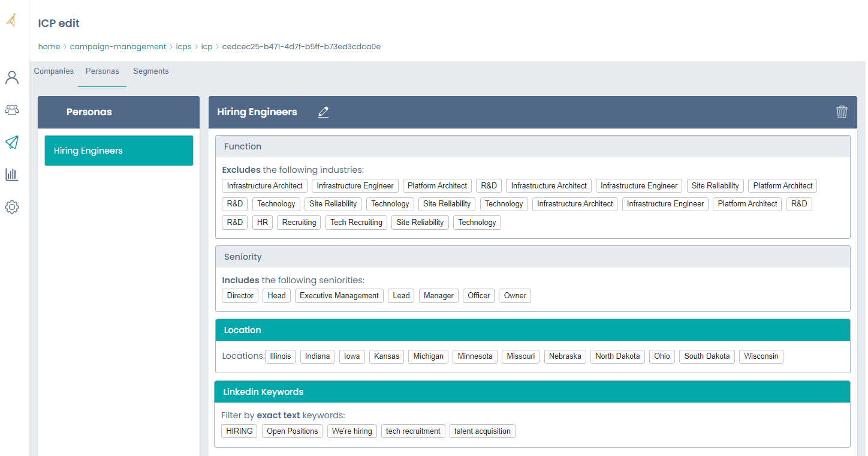Switch to the Segments tab
Image resolution: width=868 pixels, height=456 pixels.
click(x=150, y=71)
